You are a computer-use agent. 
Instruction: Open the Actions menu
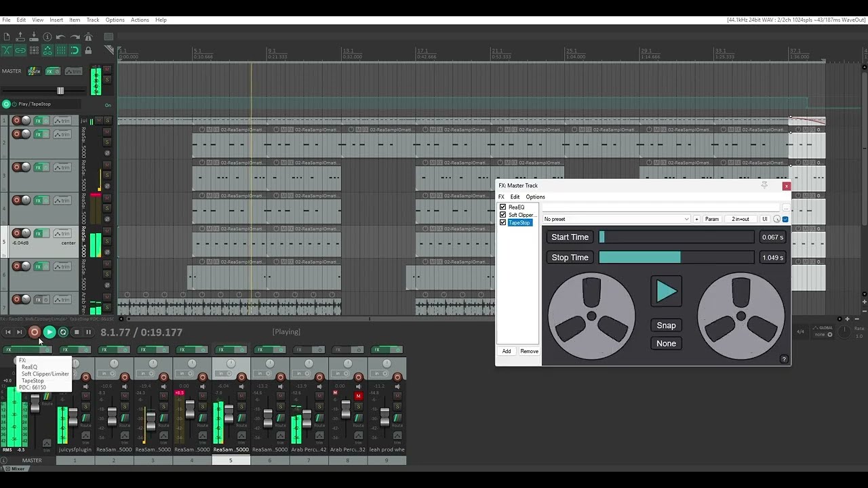pyautogui.click(x=140, y=20)
